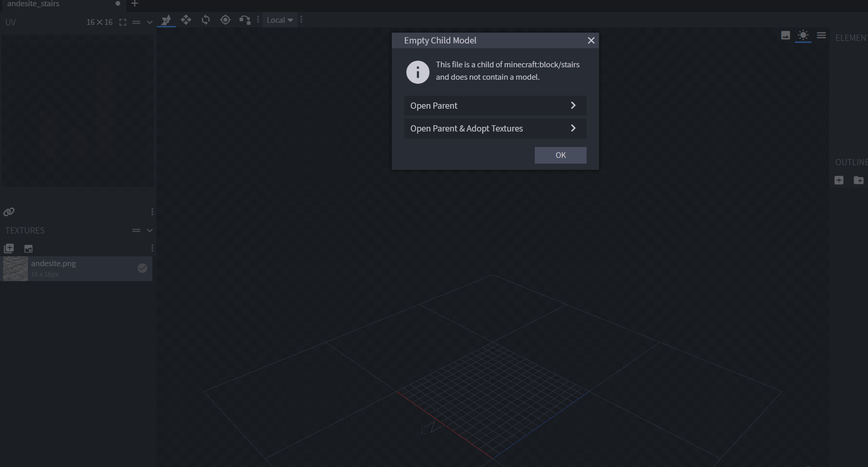Click the Textures panel drag handle
The width and height of the screenshot is (868, 467).
136,230
